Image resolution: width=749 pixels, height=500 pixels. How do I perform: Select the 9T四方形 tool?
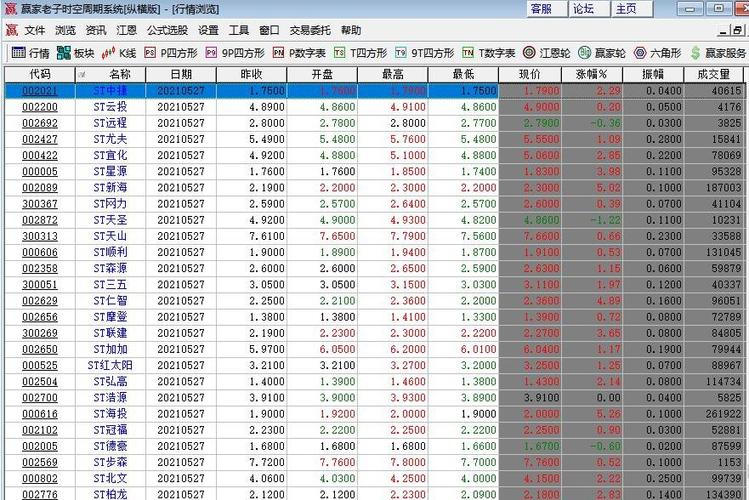click(424, 53)
